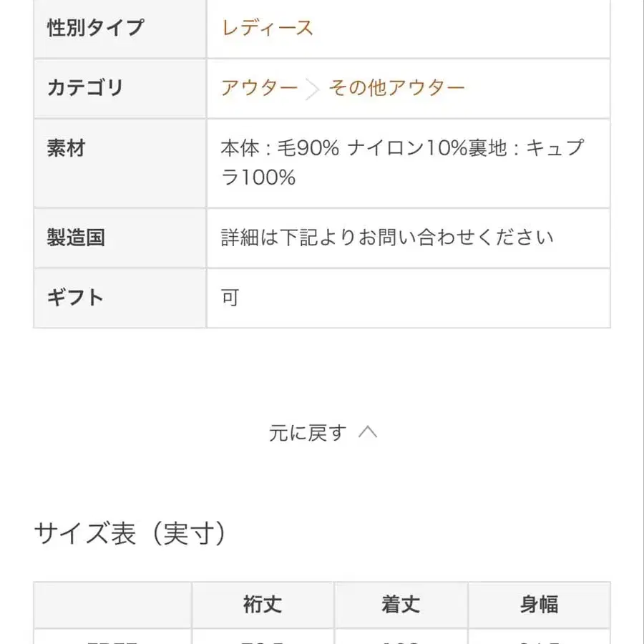Viewport: 644px width, 644px height.
Task: Select the その他アウター subcategory link
Action: click(x=395, y=89)
